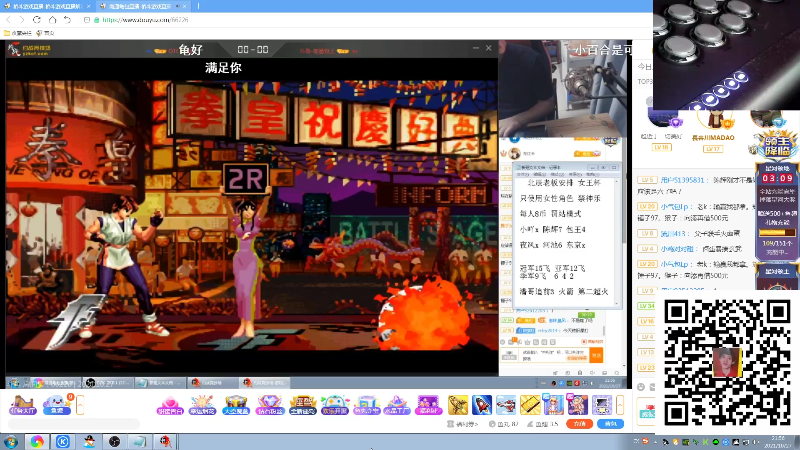The height and width of the screenshot is (450, 800).
Task: Open the gold treasure box activity icon
Action: point(303,405)
